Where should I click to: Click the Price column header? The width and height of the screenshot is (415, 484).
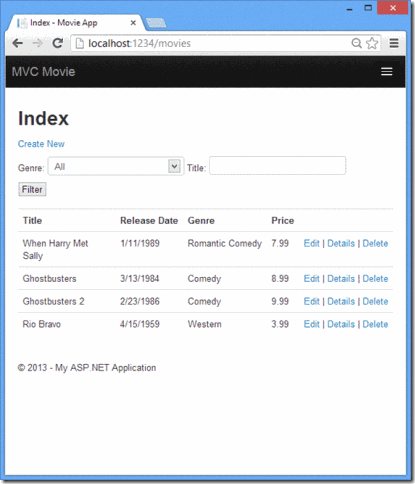coord(283,221)
